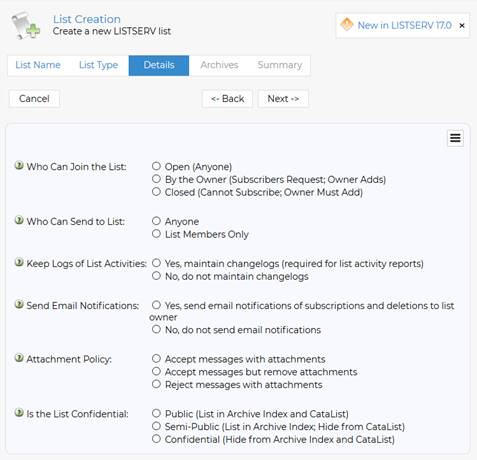Open the hamburger menu icon in the details panel
Screen dimensions: 477x460
click(x=455, y=138)
